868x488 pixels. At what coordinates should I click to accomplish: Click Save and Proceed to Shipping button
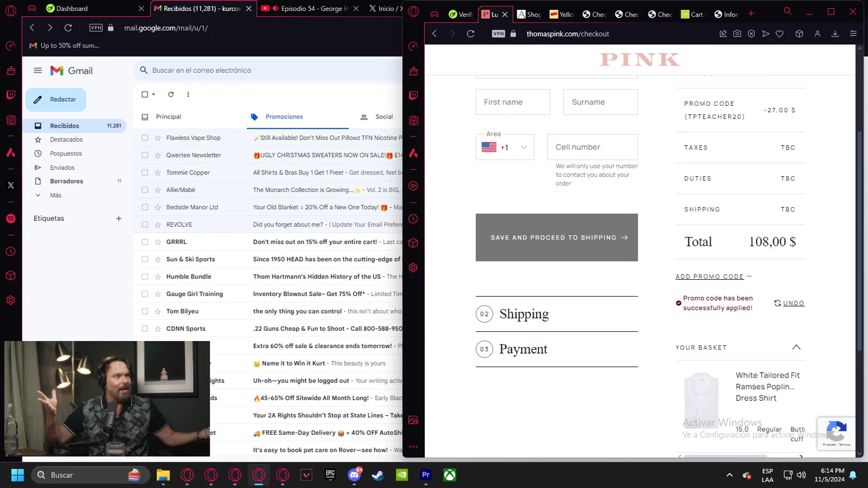[557, 238]
